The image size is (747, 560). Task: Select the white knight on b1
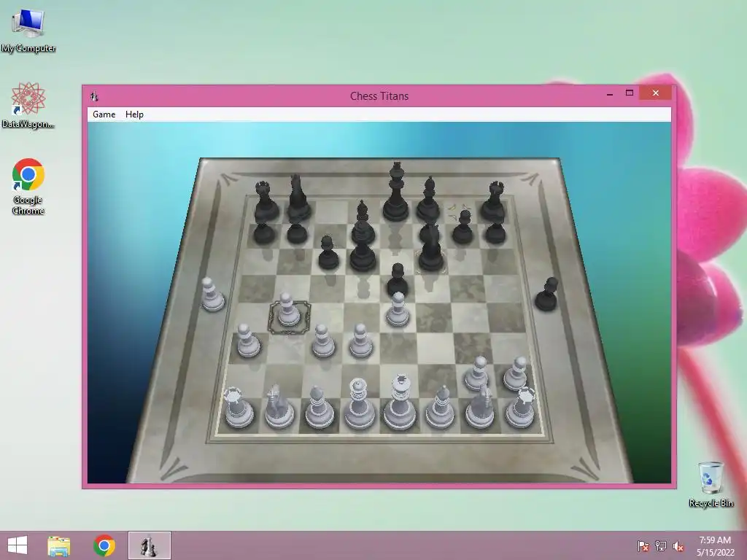(279, 407)
